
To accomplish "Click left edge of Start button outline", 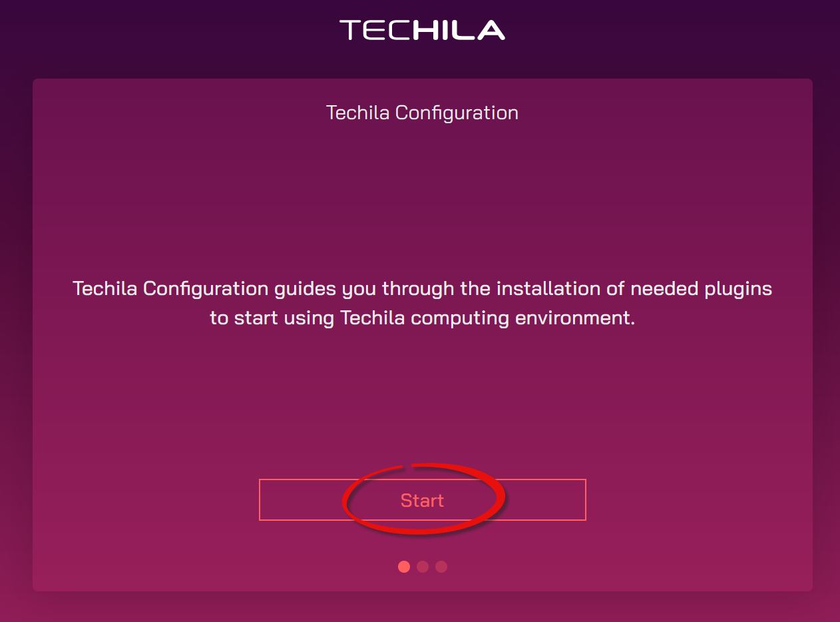I will tap(261, 499).
